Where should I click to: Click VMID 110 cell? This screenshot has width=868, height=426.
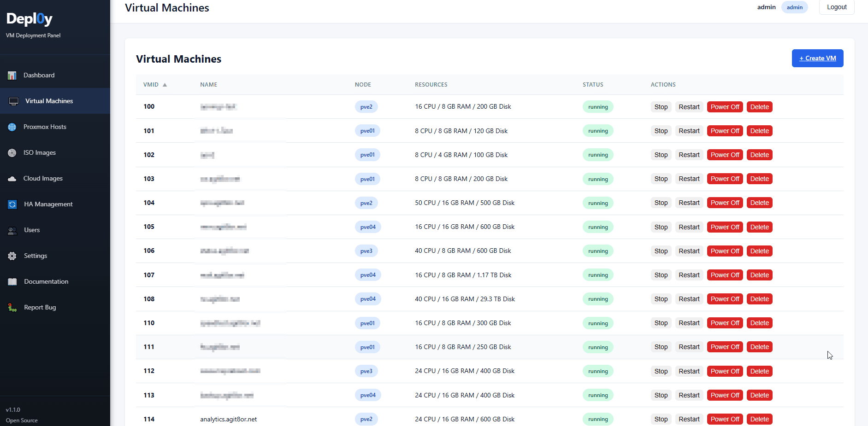[149, 323]
